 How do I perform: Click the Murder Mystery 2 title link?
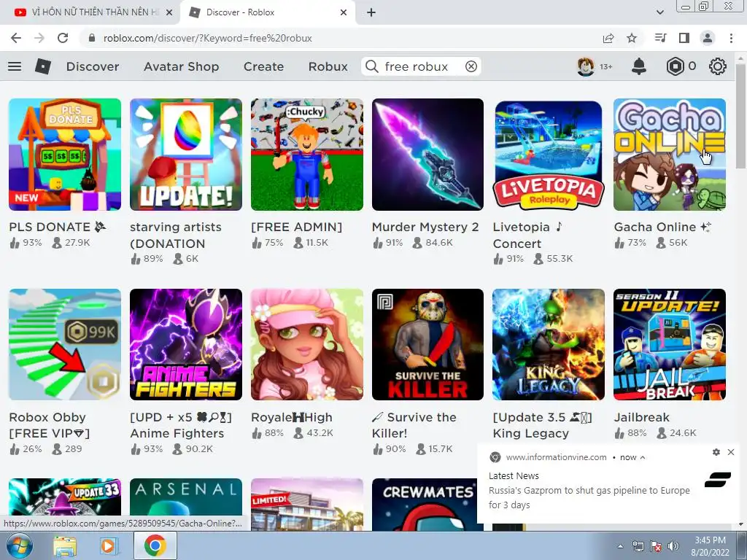coord(425,227)
